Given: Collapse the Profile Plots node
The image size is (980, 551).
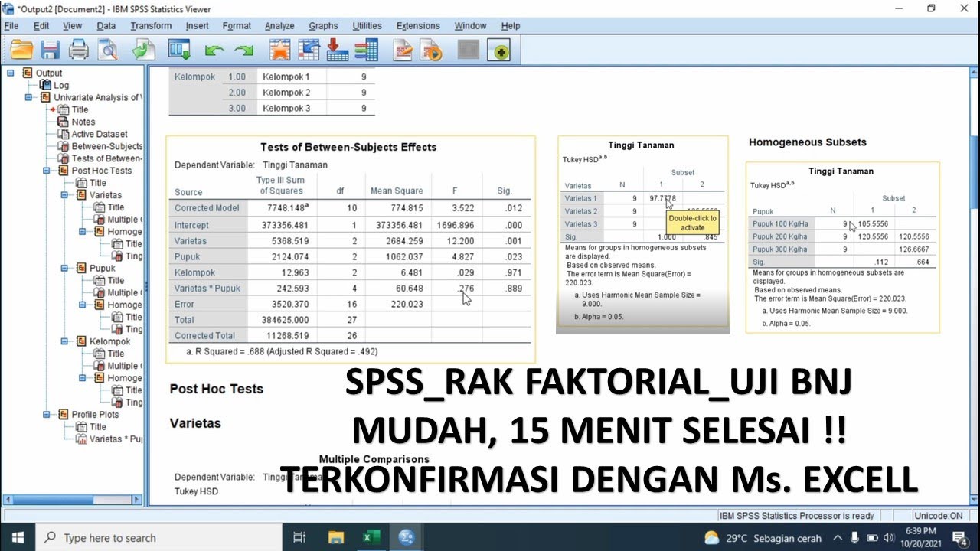Looking at the screenshot, I should click(47, 415).
